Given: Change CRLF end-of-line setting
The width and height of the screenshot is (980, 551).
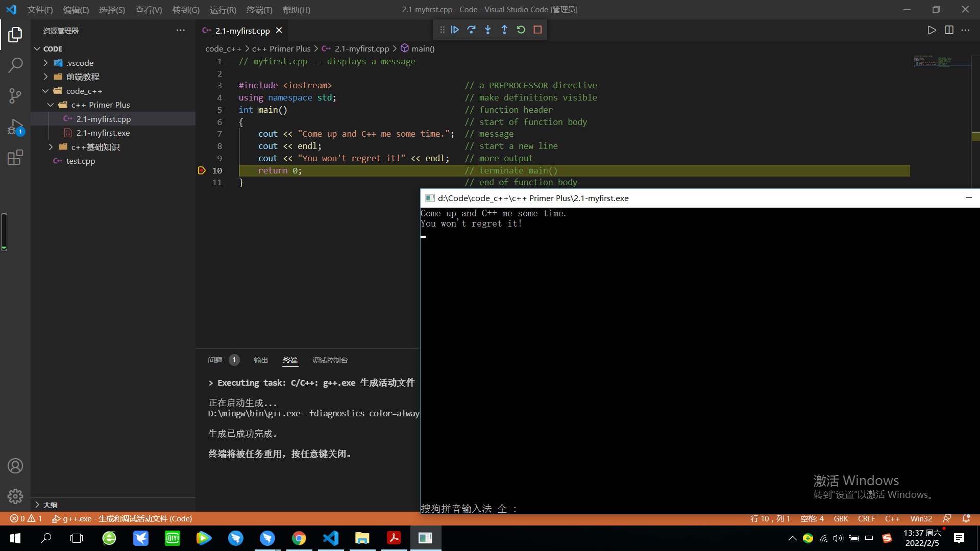Looking at the screenshot, I should pos(866,518).
